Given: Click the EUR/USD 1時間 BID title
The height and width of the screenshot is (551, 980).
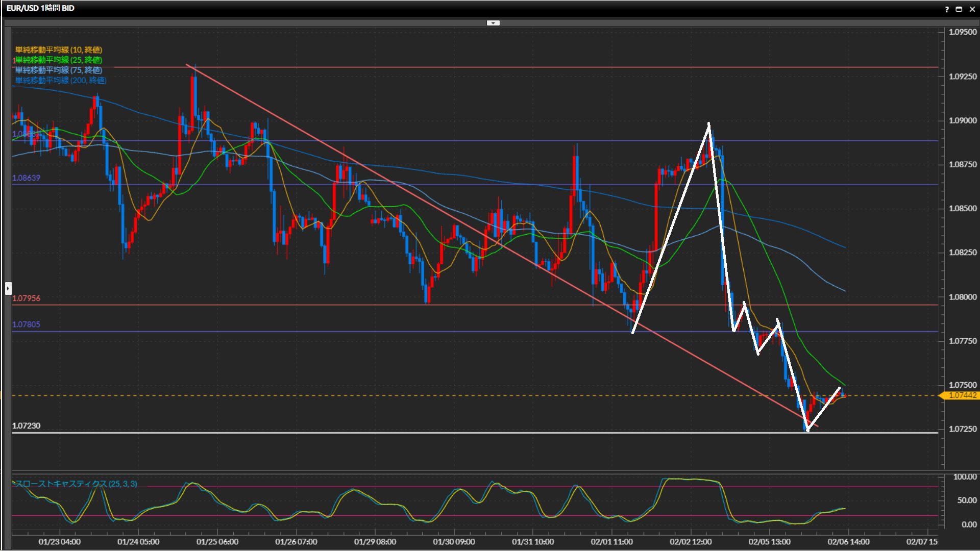Looking at the screenshot, I should pos(40,8).
